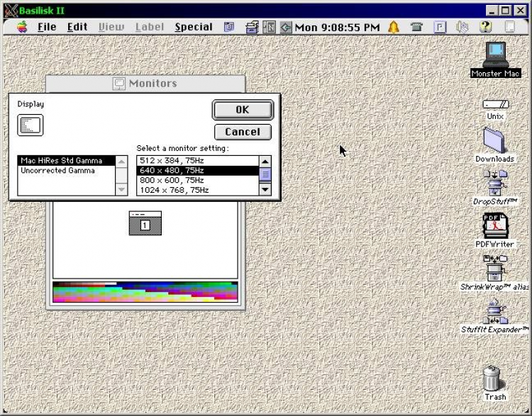This screenshot has height=416, width=532.
Task: Click the Monitors window title bar
Action: tap(145, 84)
